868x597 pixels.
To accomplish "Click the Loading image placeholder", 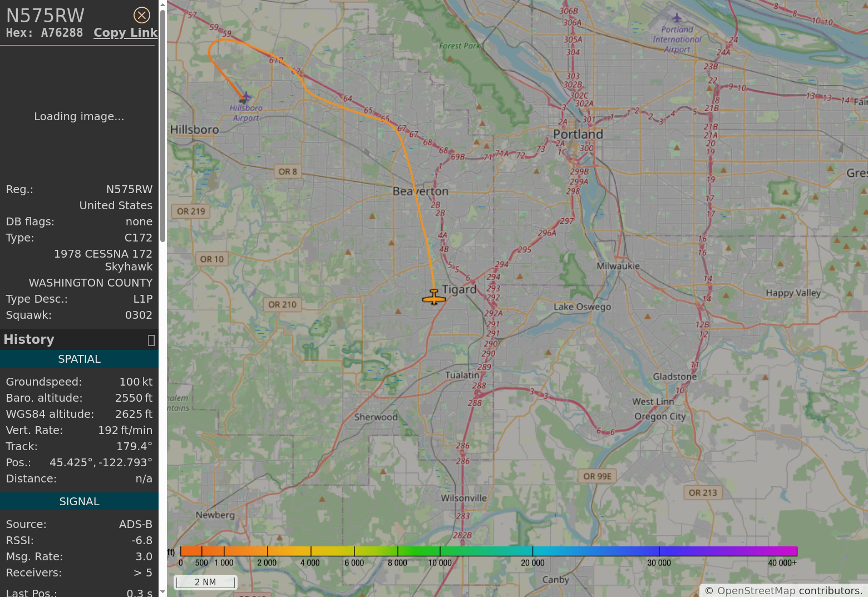I will click(x=79, y=117).
